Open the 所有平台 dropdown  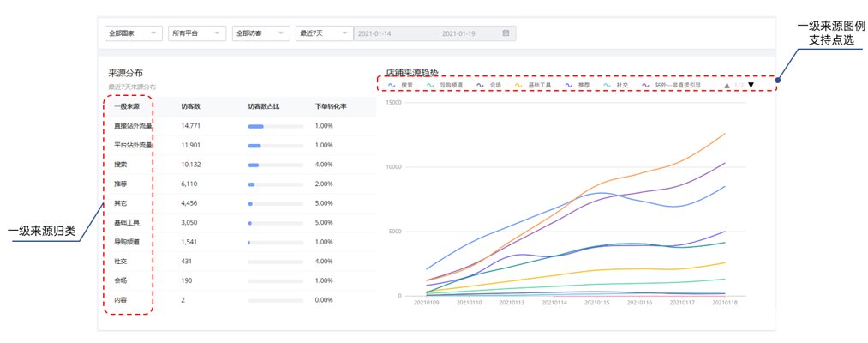197,33
